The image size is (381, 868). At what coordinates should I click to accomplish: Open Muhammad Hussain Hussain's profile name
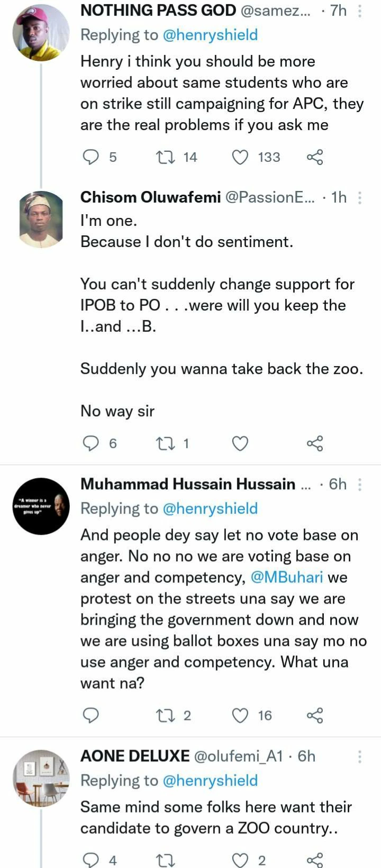188,484
